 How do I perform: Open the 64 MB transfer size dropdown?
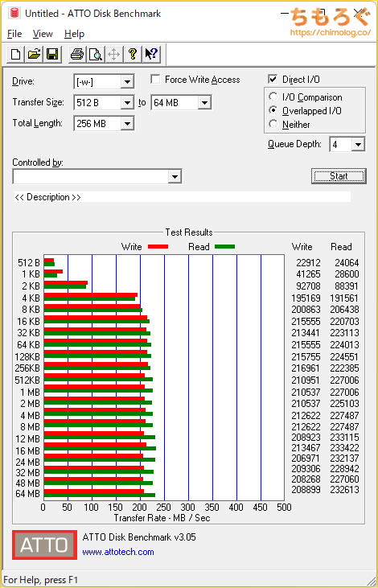204,102
